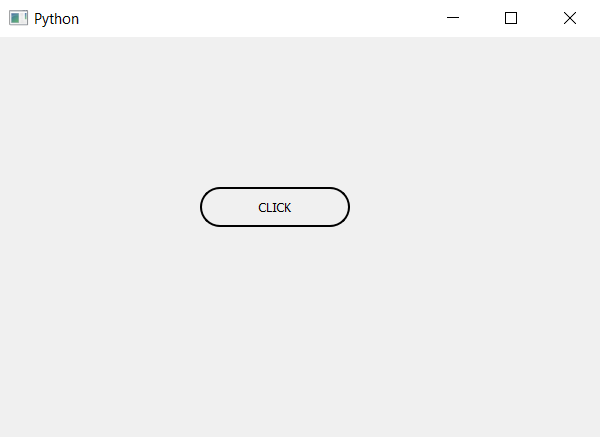Click the dash minimize icon

[x=453, y=18]
